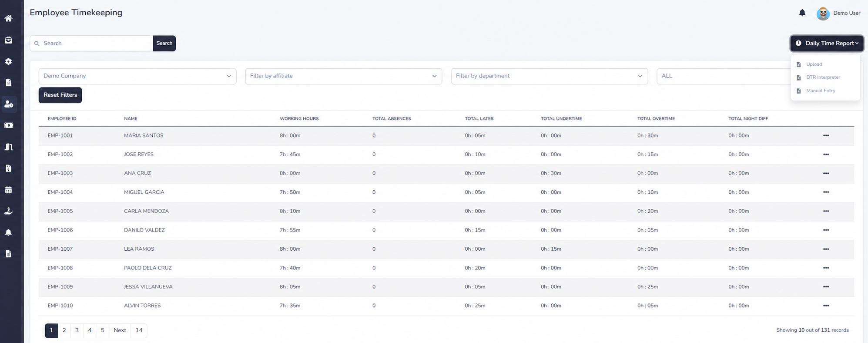The image size is (868, 343).
Task: Open the bottom document icon in sidebar
Action: (x=8, y=254)
